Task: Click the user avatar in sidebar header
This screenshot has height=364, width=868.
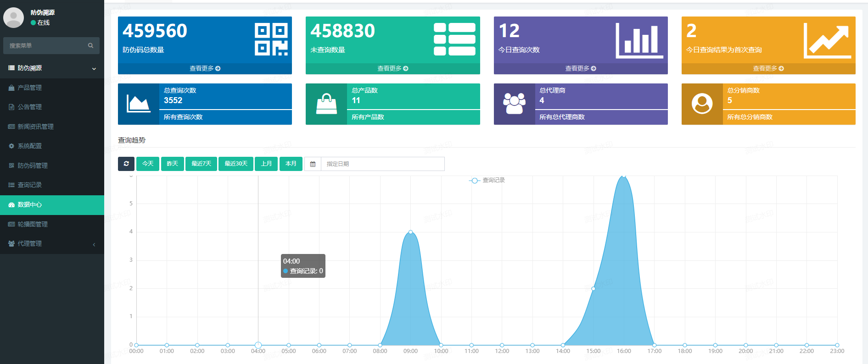Action: pyautogui.click(x=13, y=17)
